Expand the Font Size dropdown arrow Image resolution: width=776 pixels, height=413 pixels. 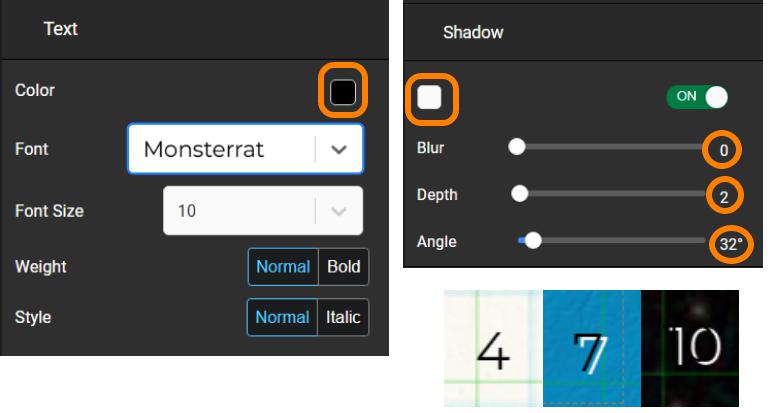(339, 211)
